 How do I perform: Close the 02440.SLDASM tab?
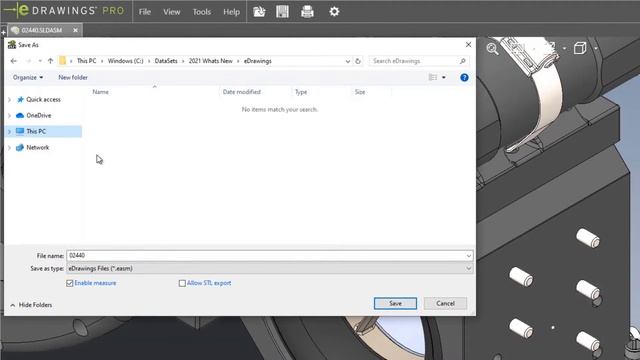[x=76, y=30]
